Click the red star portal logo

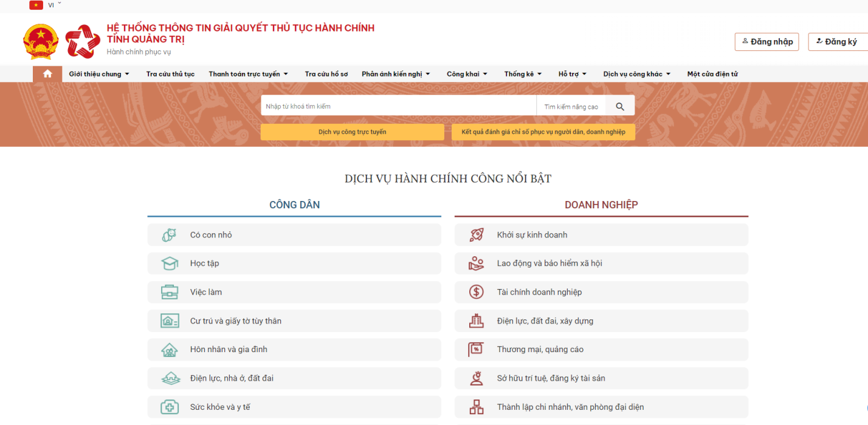pyautogui.click(x=83, y=41)
